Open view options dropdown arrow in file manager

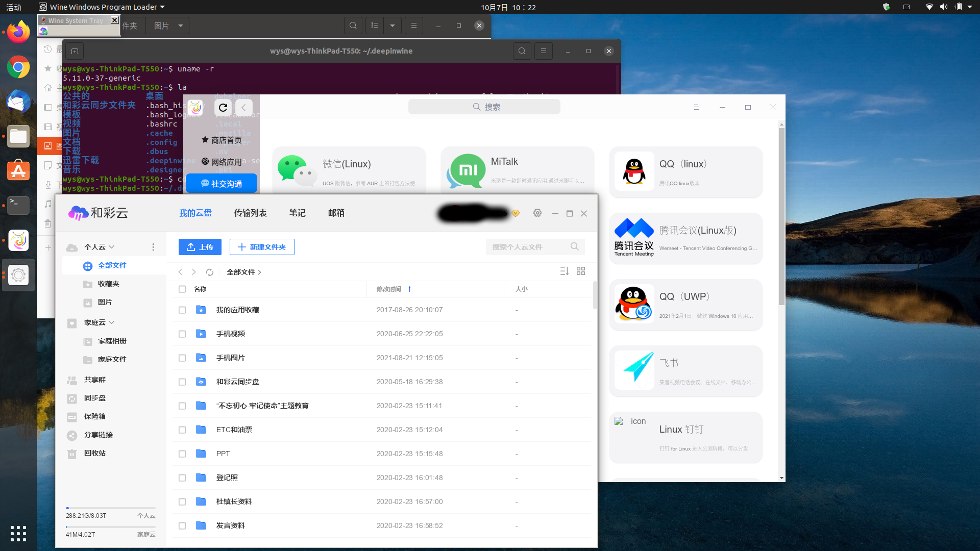pos(393,26)
